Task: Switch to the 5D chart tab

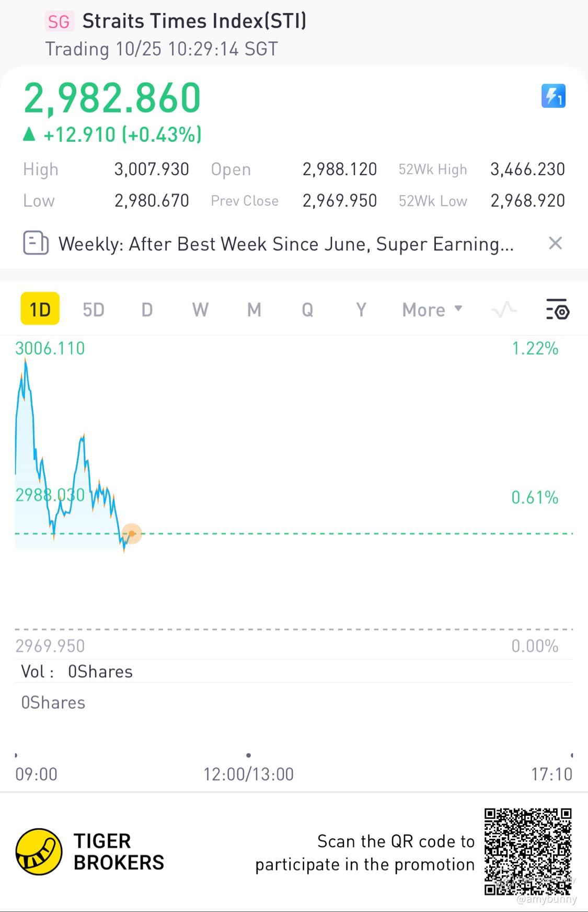Action: pyautogui.click(x=94, y=310)
